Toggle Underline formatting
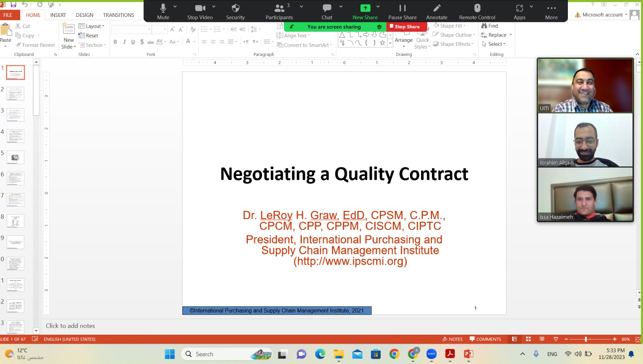Image resolution: width=643 pixels, height=364 pixels. [x=133, y=42]
